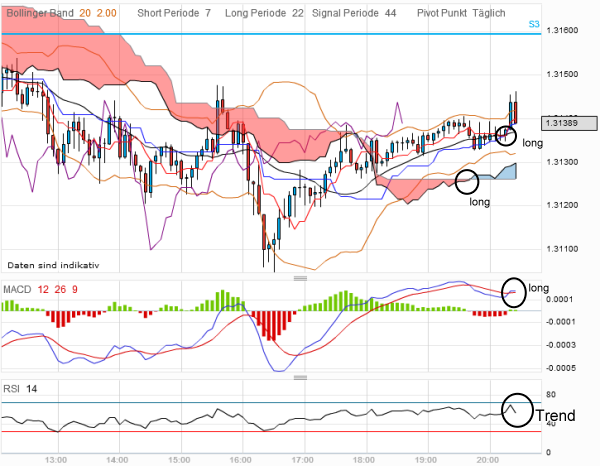This screenshot has height=466, width=600.
Task: Click price axis label 1.31100
Action: [562, 249]
